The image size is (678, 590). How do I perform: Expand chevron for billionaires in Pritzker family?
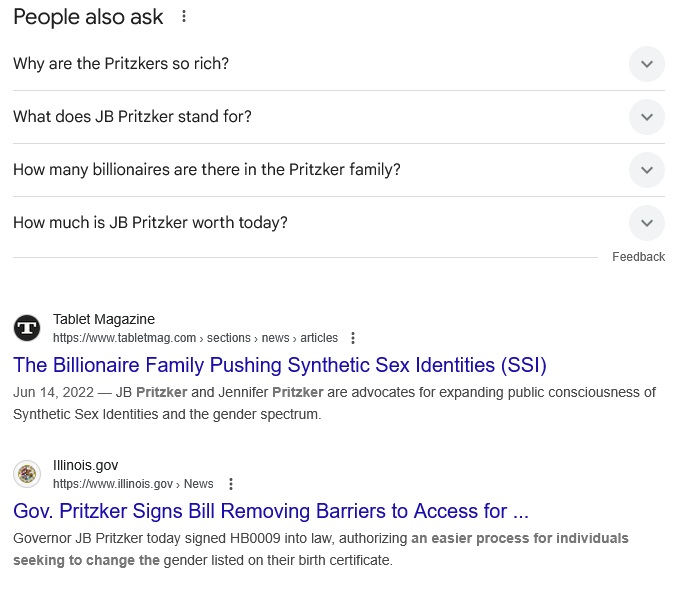(646, 170)
